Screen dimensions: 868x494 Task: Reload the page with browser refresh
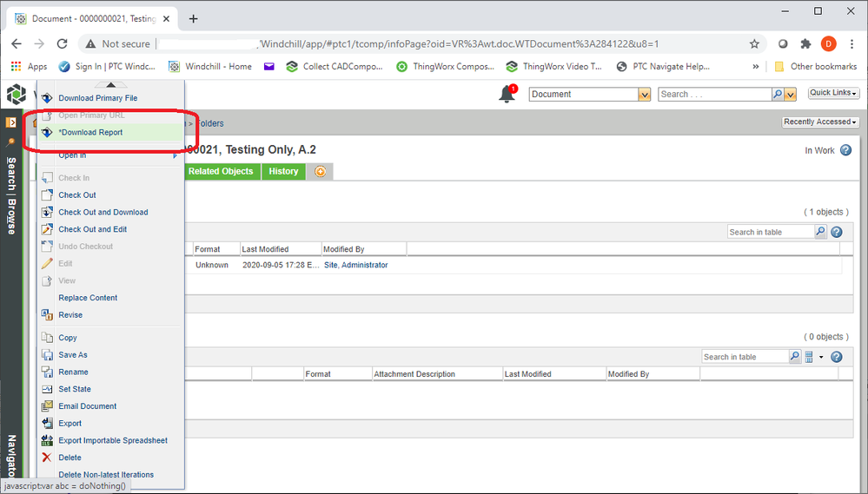[x=62, y=43]
